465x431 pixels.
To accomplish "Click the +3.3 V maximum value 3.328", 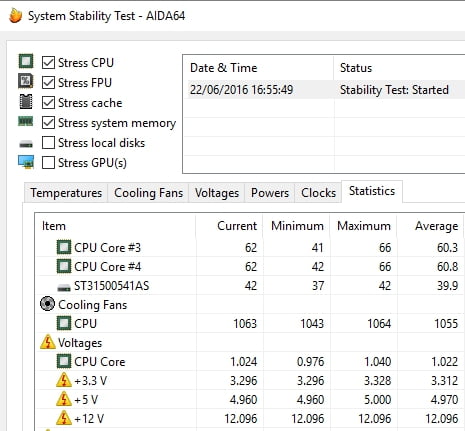I will pos(377,381).
